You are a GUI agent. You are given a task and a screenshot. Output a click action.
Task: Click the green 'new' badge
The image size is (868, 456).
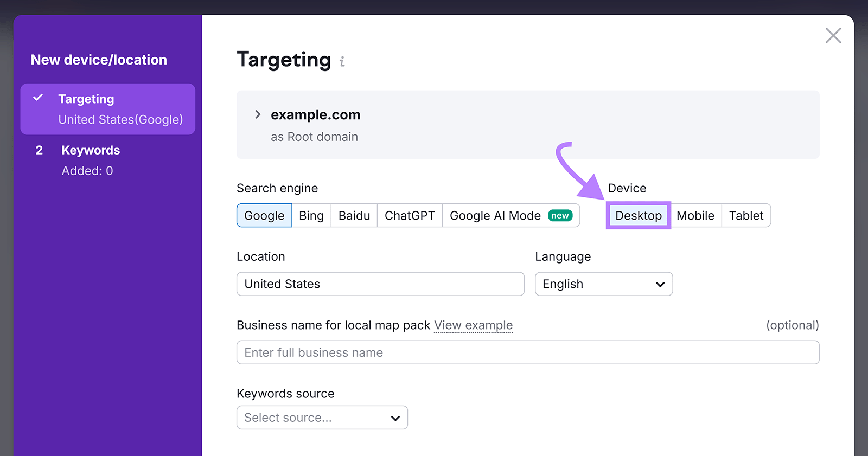[560, 216]
